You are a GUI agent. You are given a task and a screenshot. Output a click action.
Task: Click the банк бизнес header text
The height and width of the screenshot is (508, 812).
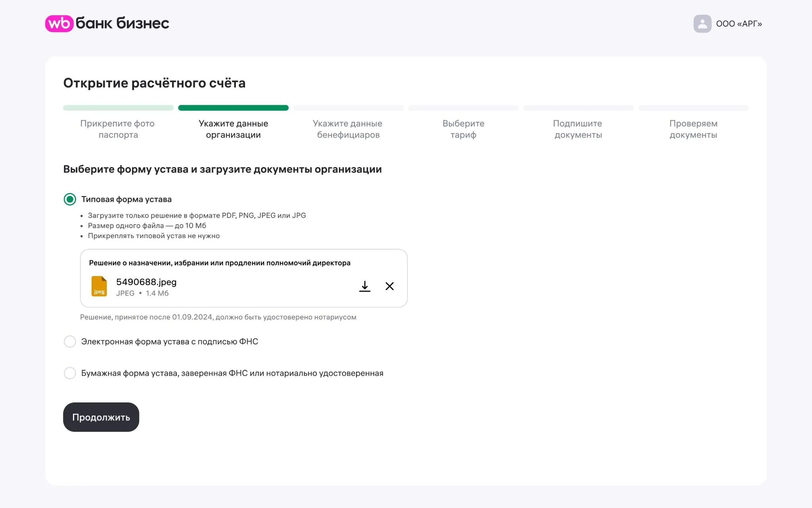pyautogui.click(x=122, y=23)
